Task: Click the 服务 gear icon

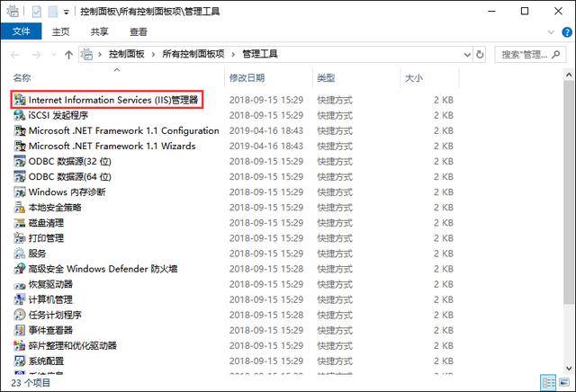Action: coord(20,254)
